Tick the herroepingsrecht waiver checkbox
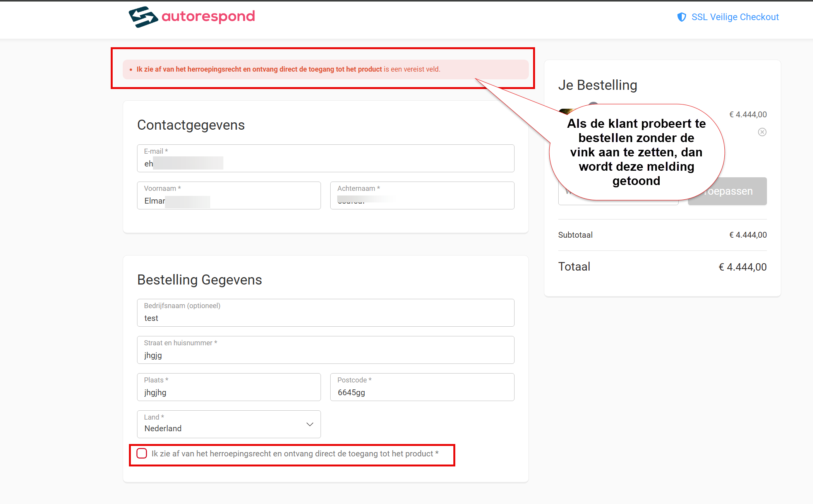The height and width of the screenshot is (504, 813). [142, 453]
